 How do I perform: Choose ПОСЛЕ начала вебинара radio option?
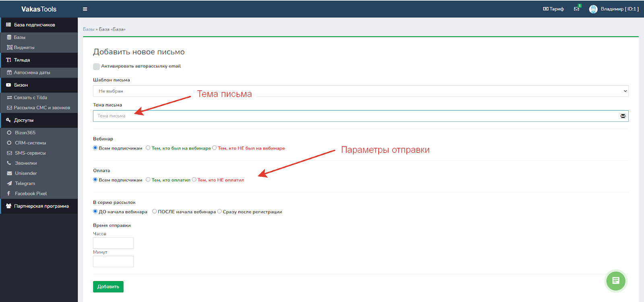pos(154,212)
